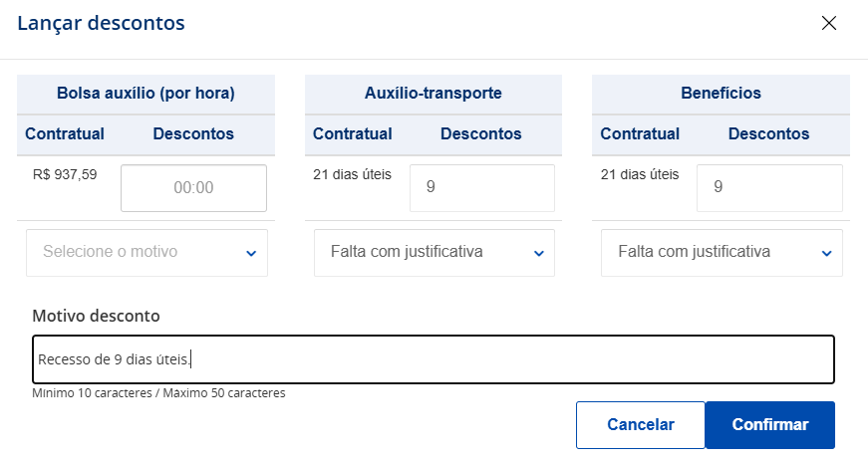Click the Lançar descontos dialog title
This screenshot has height=462, width=868.
[x=101, y=23]
